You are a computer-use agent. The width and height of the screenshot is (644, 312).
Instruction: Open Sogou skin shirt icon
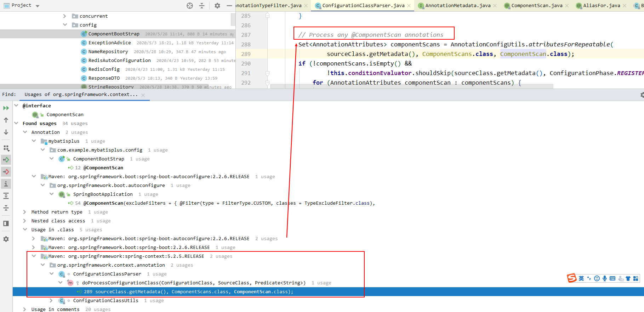point(628,278)
